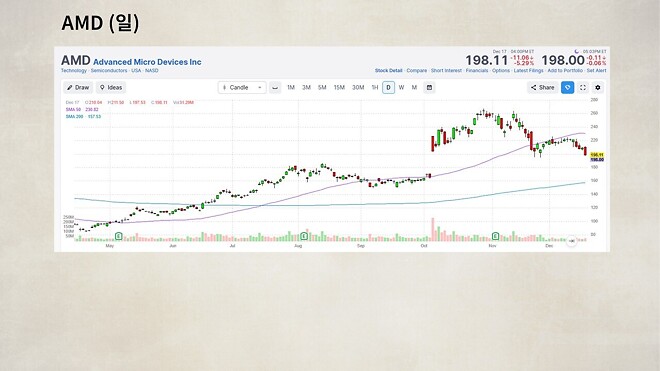Click the chart scale icon beside Candle

[x=275, y=88]
